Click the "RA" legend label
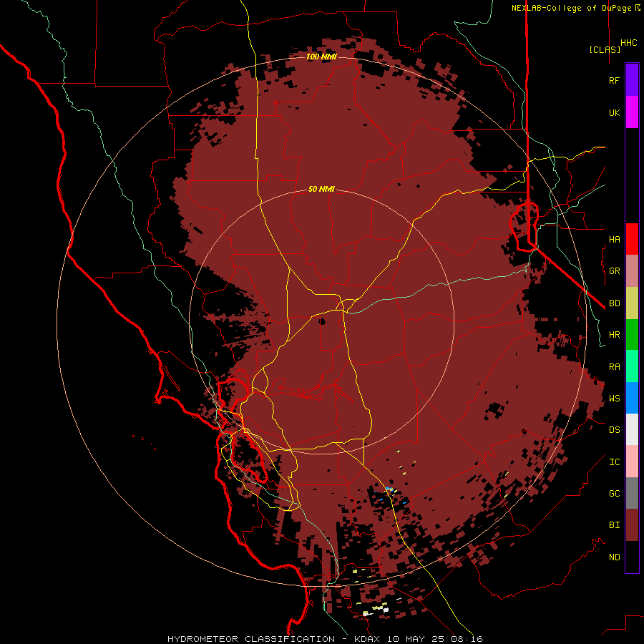 (614, 366)
